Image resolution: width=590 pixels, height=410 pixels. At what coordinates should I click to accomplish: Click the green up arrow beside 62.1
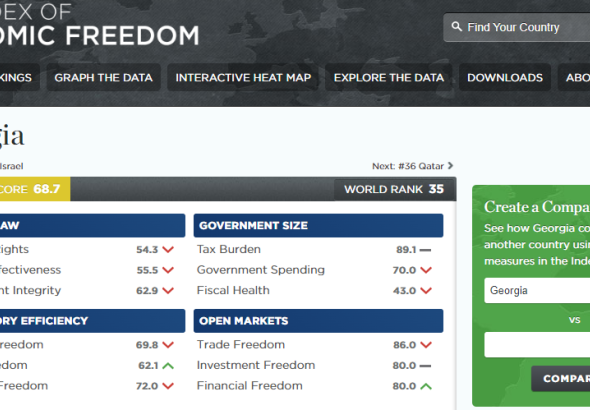coord(168,366)
